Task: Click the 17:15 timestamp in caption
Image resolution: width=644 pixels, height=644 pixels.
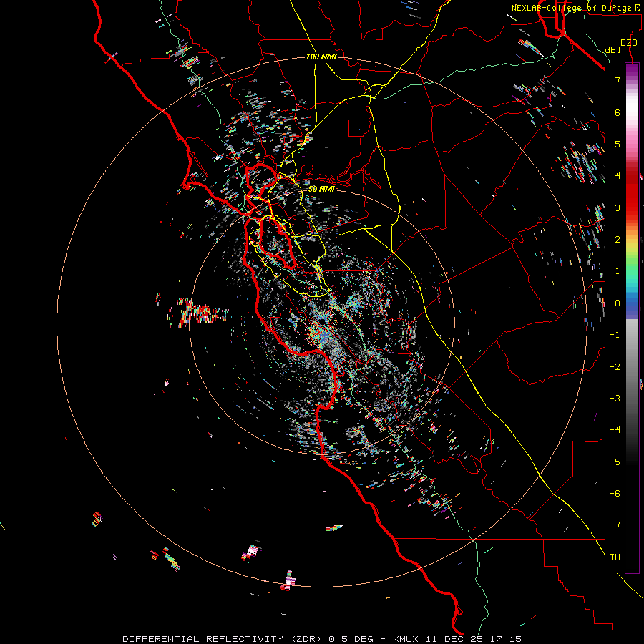Action: [x=504, y=639]
